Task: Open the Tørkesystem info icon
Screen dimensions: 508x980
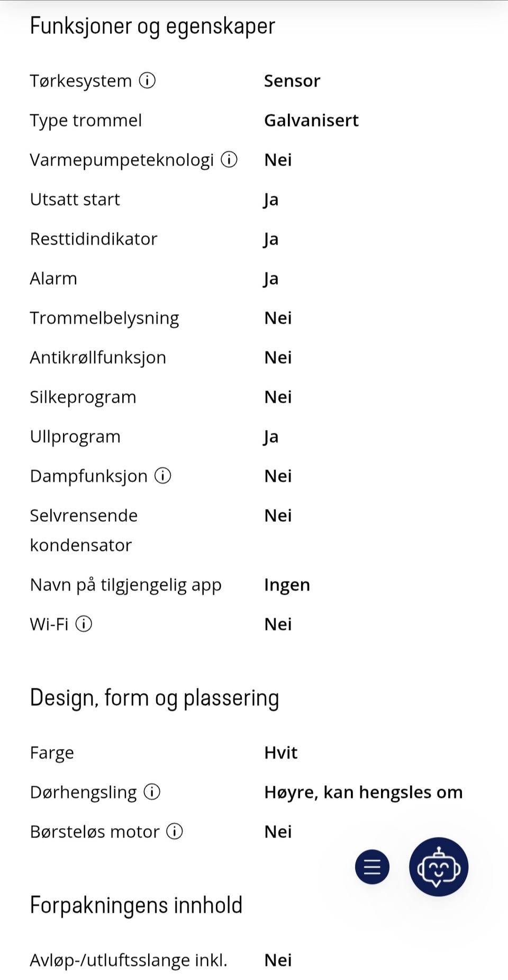Action: [x=147, y=80]
